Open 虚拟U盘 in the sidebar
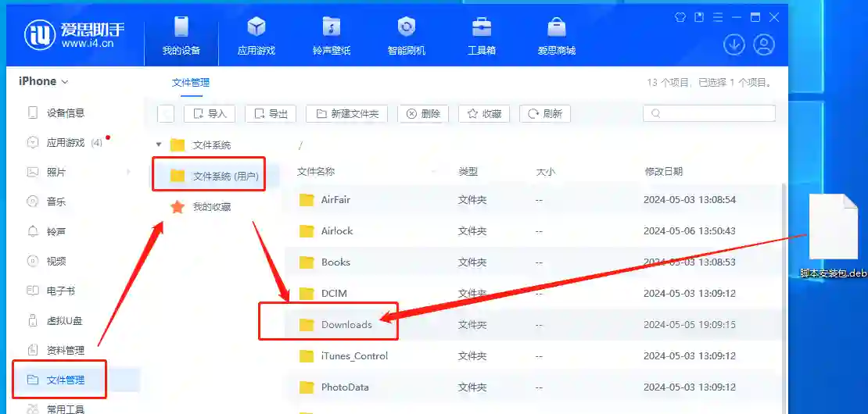The height and width of the screenshot is (414, 868). [x=66, y=320]
